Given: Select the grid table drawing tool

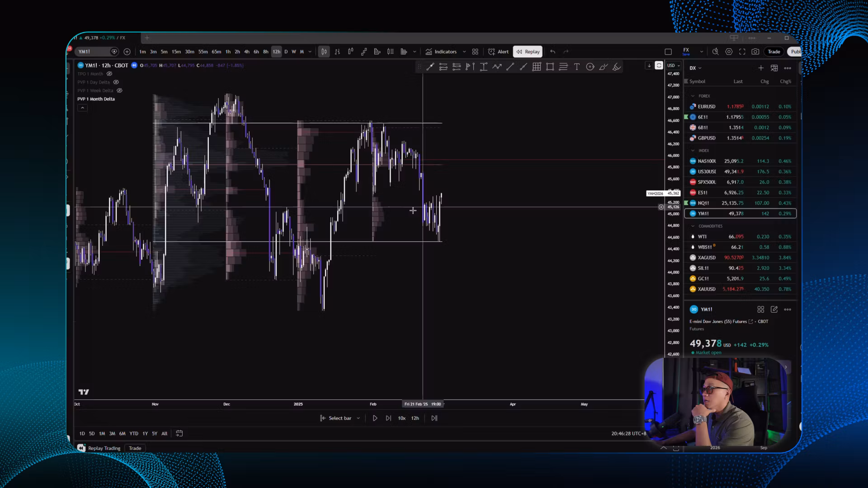Looking at the screenshot, I should (x=537, y=67).
